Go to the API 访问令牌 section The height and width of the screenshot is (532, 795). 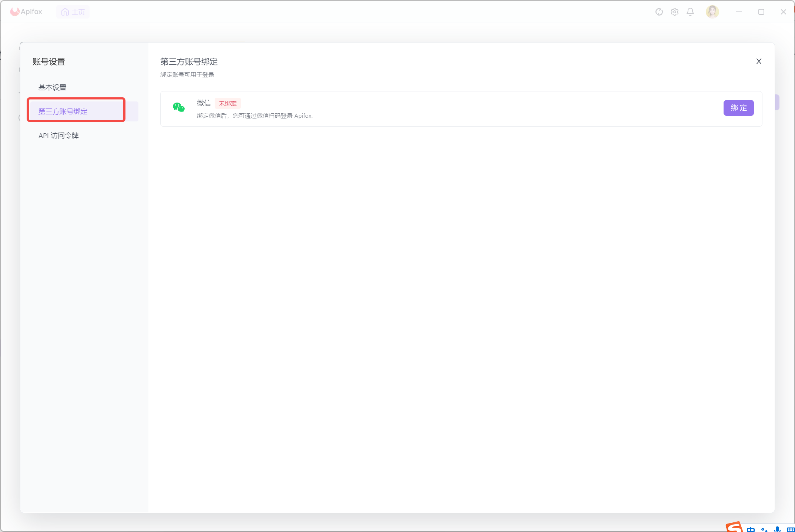pos(58,135)
